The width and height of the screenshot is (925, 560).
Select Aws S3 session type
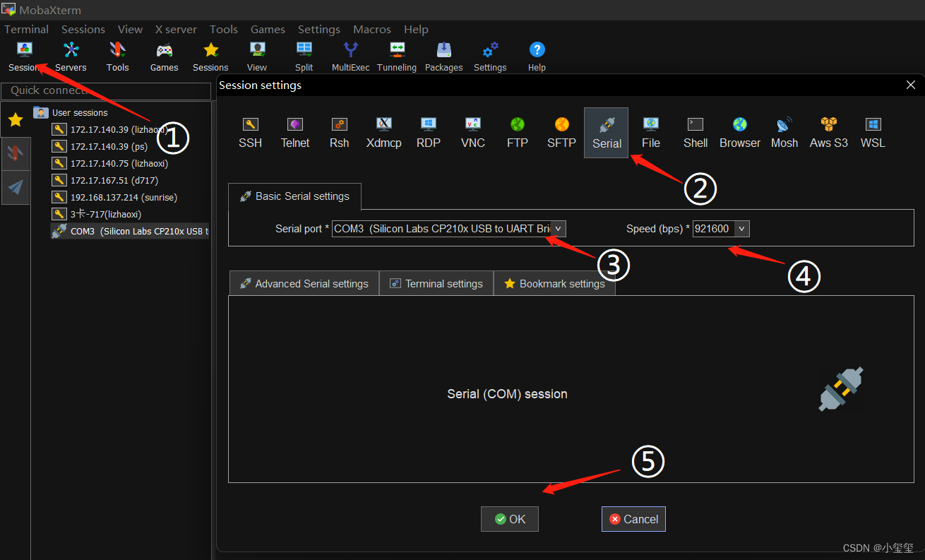[x=829, y=133]
